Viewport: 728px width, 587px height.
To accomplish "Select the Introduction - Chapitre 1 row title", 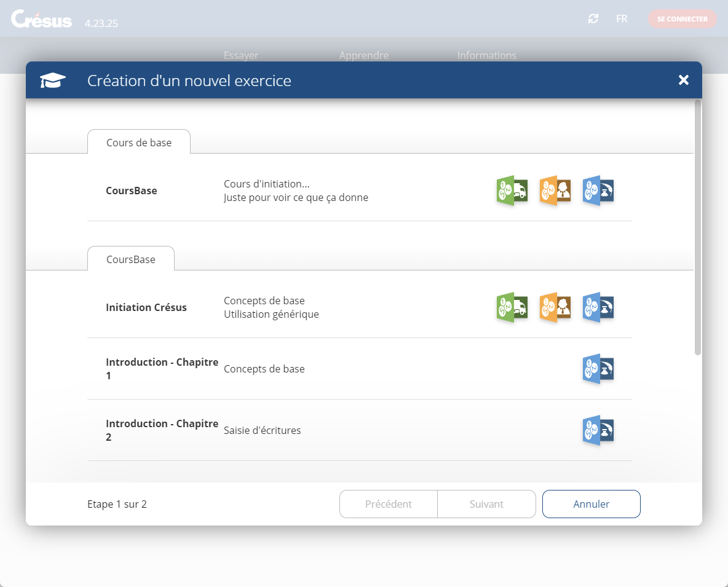I will pos(162,369).
